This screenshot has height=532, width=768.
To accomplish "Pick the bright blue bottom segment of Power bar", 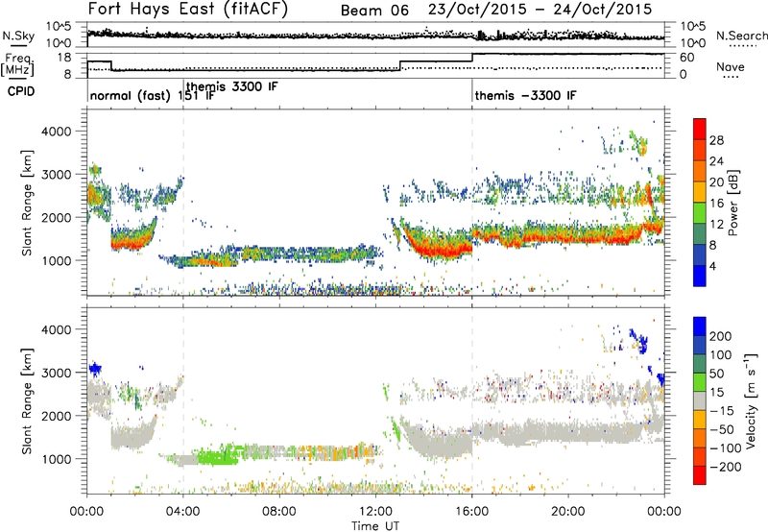I will (700, 276).
